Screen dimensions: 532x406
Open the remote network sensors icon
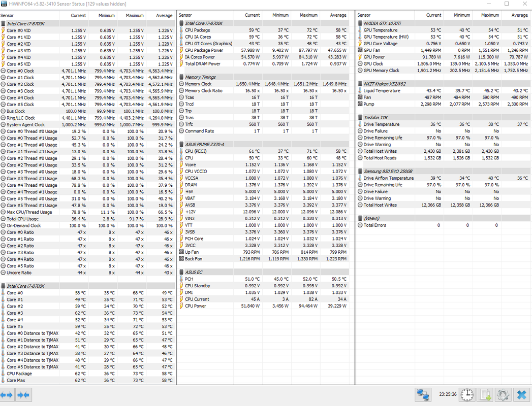(x=423, y=395)
